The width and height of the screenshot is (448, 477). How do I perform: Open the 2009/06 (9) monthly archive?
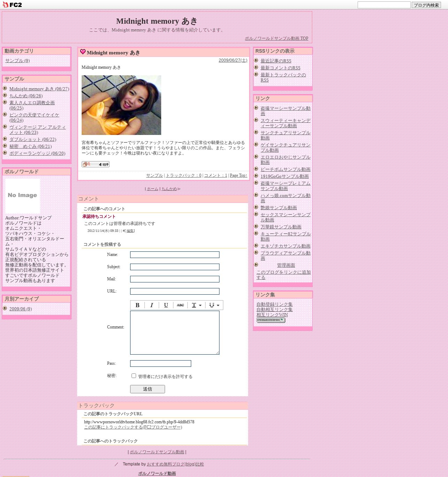click(x=21, y=309)
